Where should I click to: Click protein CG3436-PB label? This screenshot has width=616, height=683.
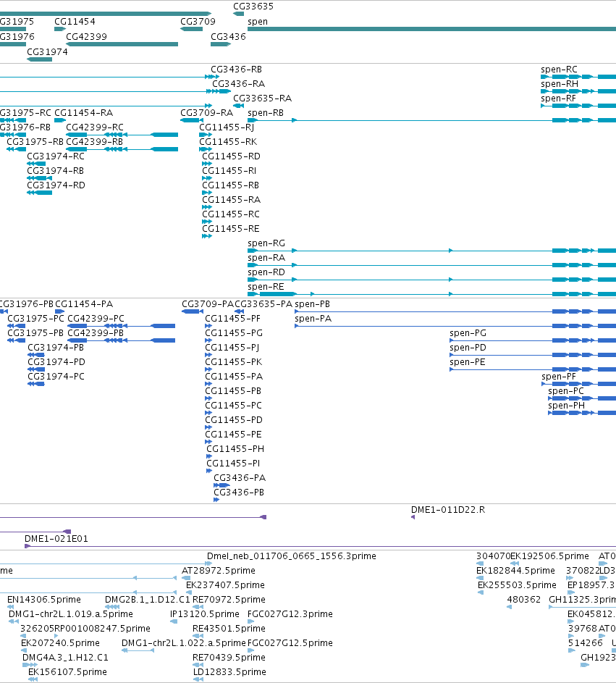click(239, 493)
